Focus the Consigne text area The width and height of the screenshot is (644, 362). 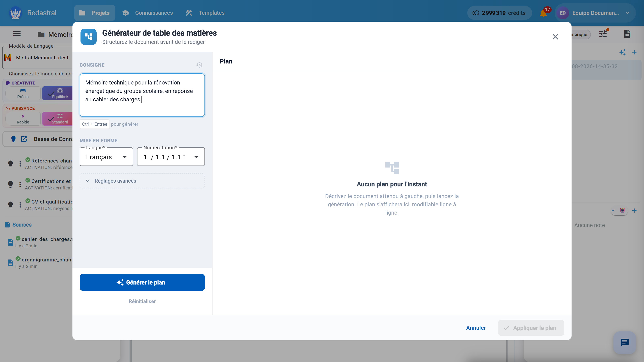coord(142,95)
